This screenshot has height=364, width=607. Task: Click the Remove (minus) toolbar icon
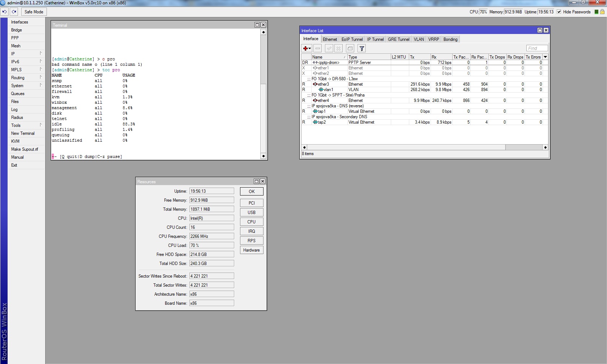click(318, 48)
